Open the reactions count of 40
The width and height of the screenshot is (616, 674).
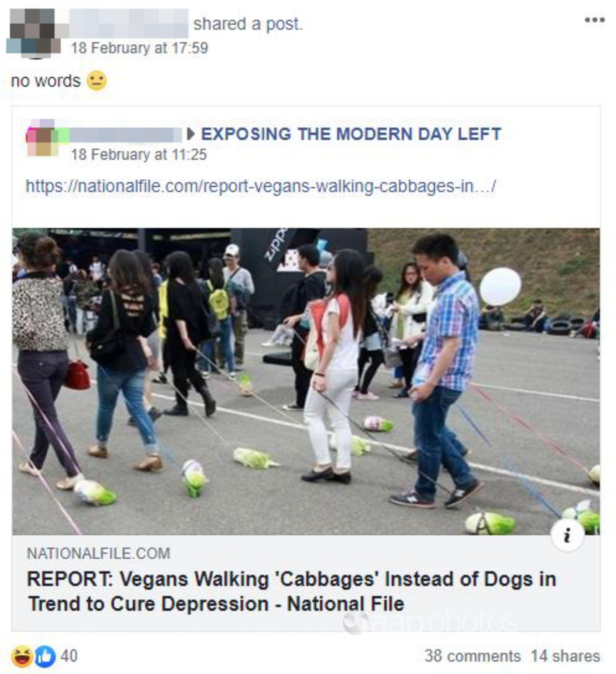(x=69, y=656)
